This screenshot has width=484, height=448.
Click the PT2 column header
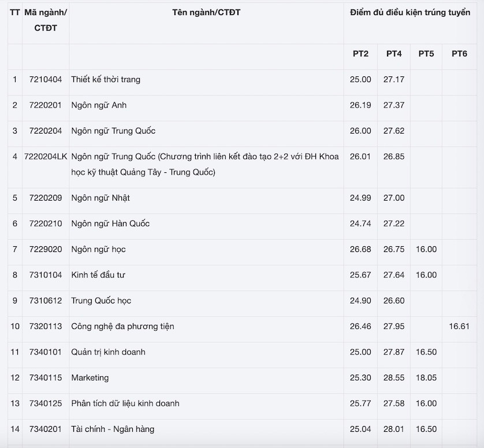click(360, 54)
